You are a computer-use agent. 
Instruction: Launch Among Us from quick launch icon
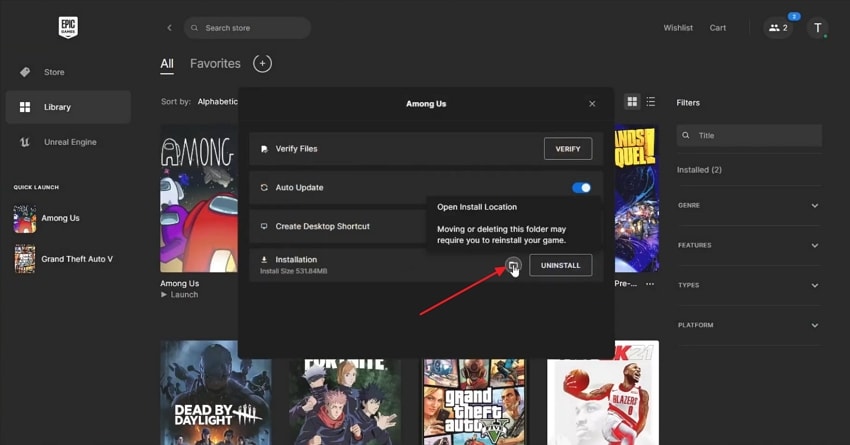(x=25, y=218)
